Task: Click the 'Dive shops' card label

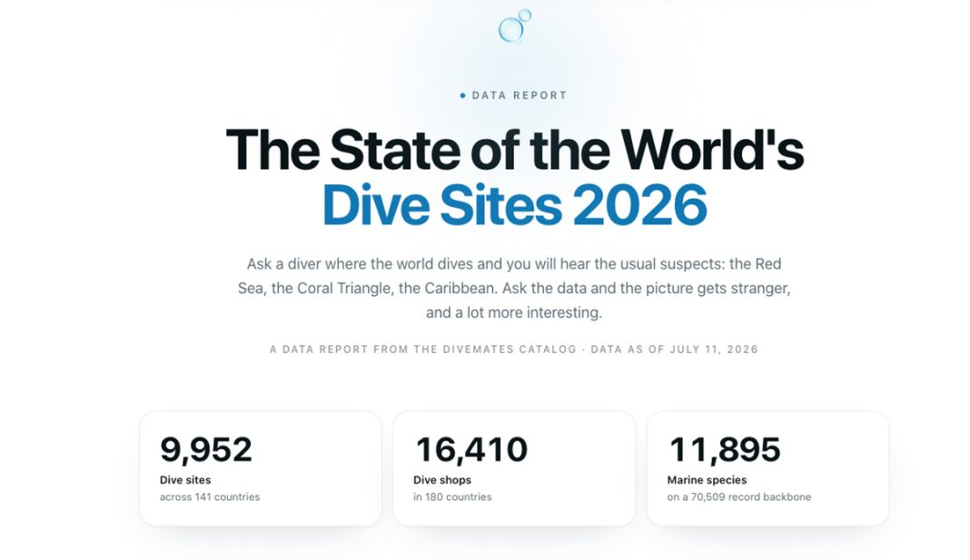Action: point(442,479)
